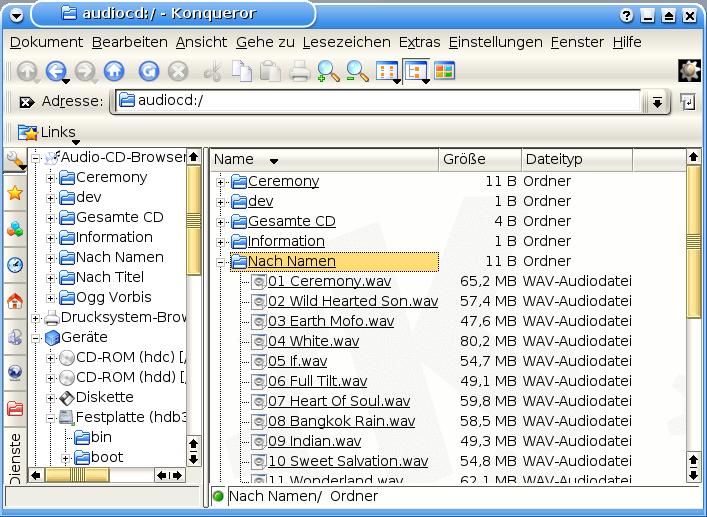
Task: Open the Ansicht menu
Action: [x=202, y=42]
